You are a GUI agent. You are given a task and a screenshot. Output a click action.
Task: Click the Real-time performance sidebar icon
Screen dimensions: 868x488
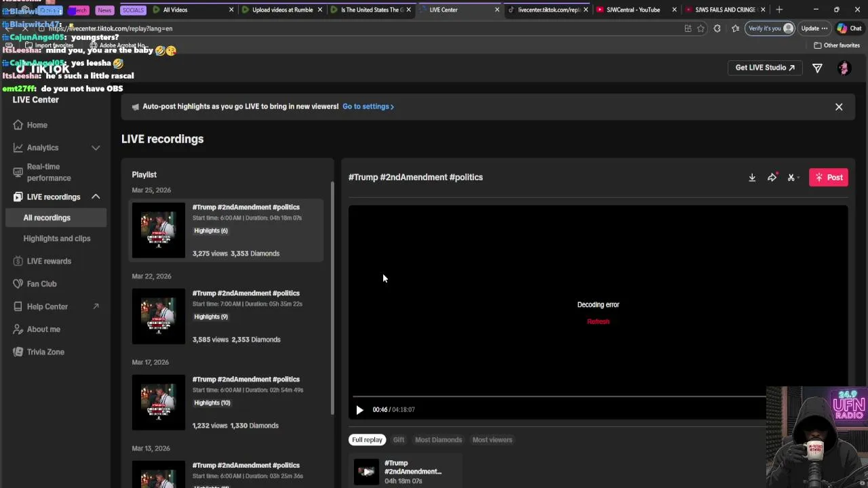[18, 172]
